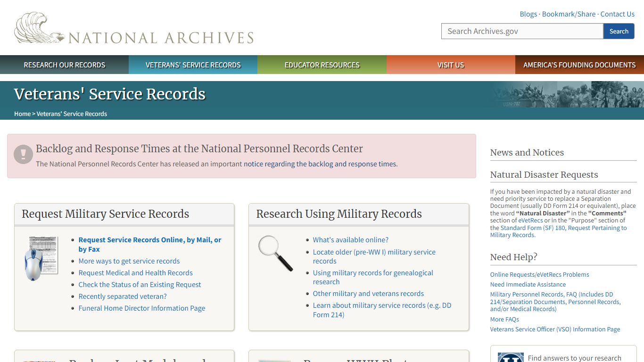Screen dimensions: 644x362
Task: Go to Home breadcrumb link
Action: 22,114
